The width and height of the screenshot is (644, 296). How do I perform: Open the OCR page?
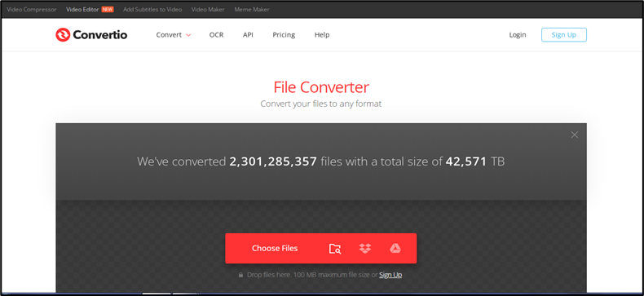[217, 35]
